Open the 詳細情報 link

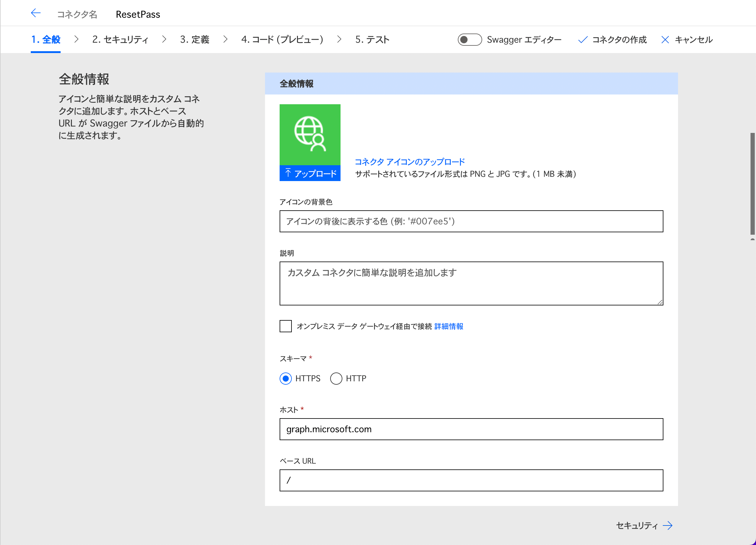coord(449,326)
